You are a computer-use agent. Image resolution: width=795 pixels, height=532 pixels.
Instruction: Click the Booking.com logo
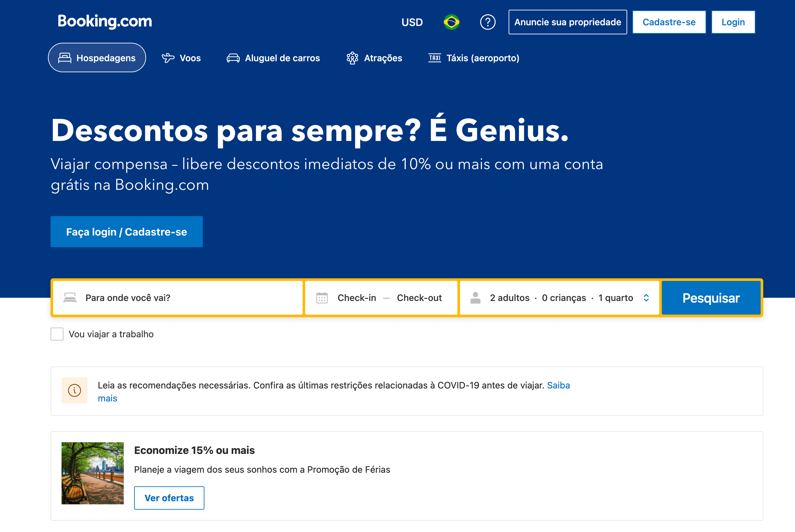click(105, 22)
